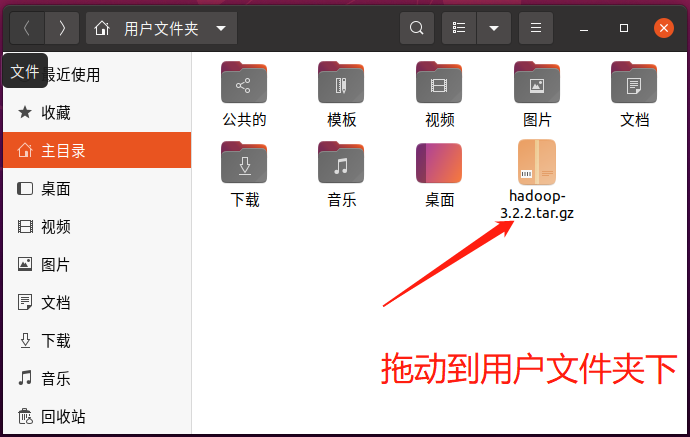Select the 视频 folder icon in main pane
Image resolution: width=690 pixels, height=437 pixels.
tap(439, 82)
